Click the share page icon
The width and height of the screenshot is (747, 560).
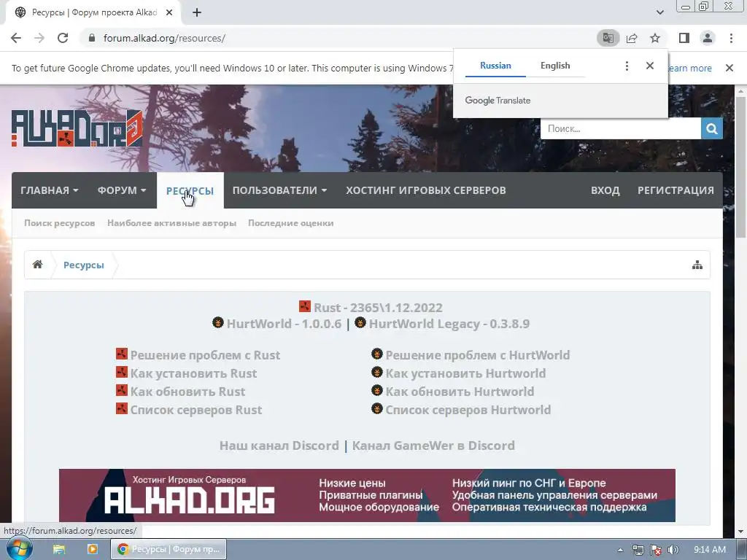click(632, 38)
